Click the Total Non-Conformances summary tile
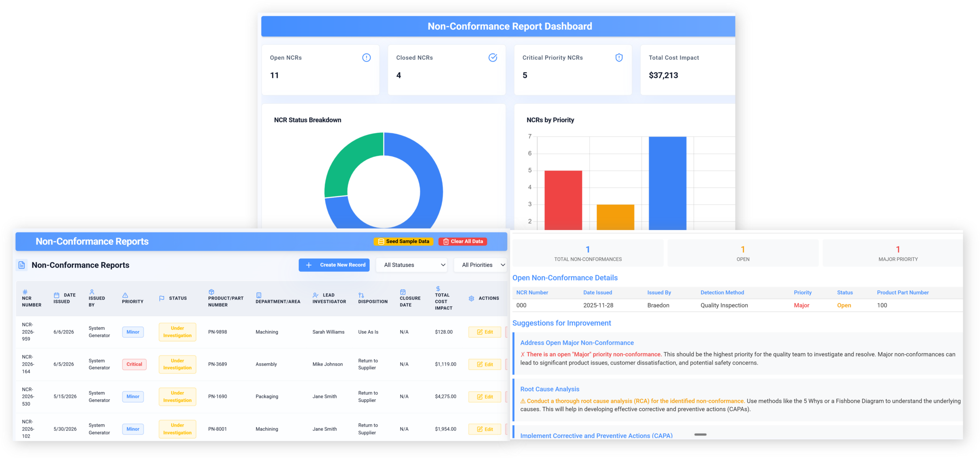980x458 pixels. pyautogui.click(x=588, y=253)
